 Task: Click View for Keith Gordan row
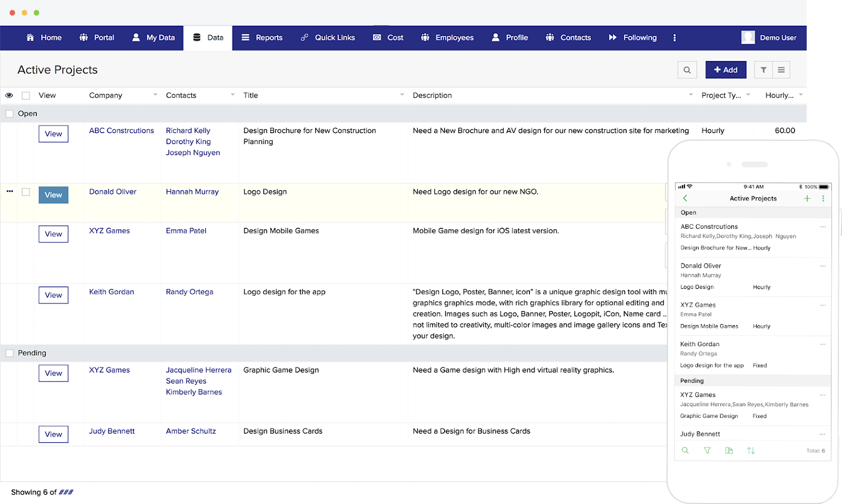click(x=53, y=295)
